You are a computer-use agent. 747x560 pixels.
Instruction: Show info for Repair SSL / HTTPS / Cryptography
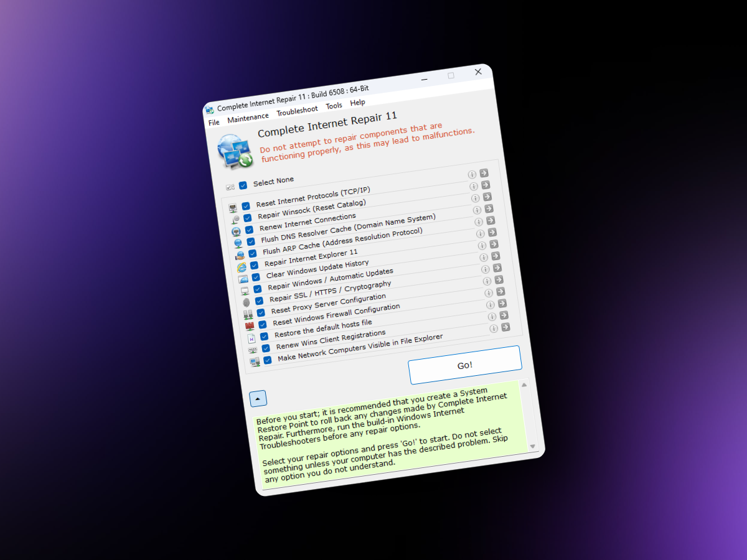[x=486, y=269]
